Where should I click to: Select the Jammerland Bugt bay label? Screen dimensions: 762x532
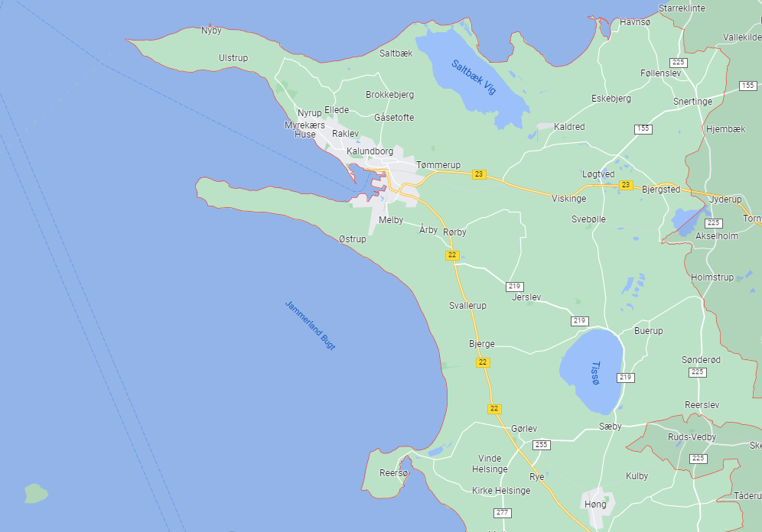(311, 325)
